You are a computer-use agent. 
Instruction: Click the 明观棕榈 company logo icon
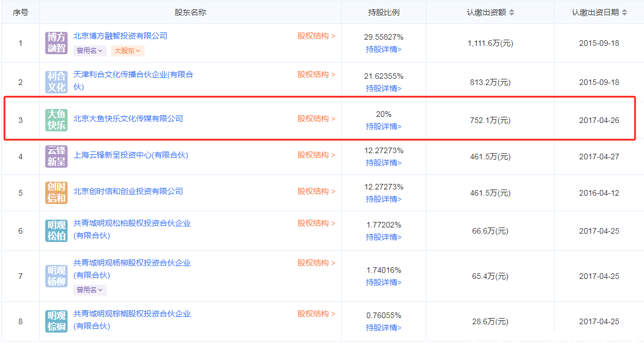click(56, 321)
